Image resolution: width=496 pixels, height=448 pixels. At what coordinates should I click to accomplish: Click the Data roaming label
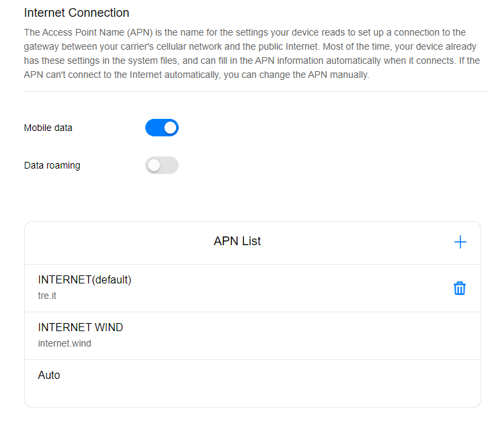coord(52,165)
